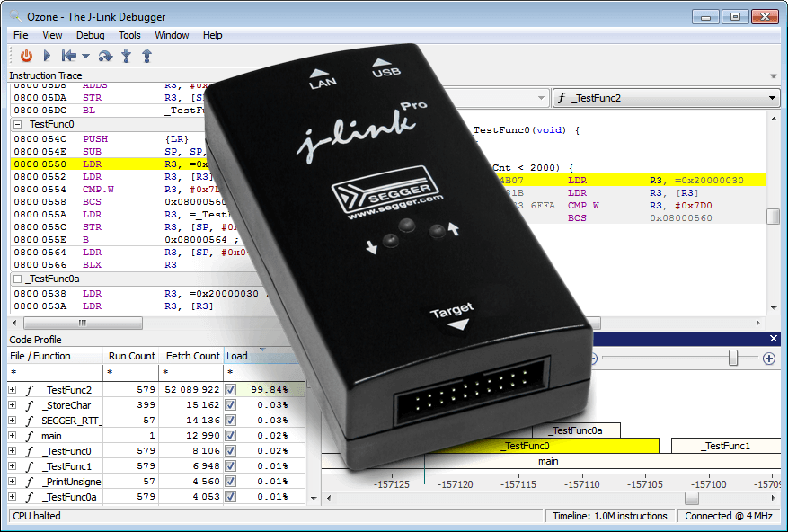The image size is (788, 532).
Task: Click the timeline zoom slider handle
Action: [733, 359]
